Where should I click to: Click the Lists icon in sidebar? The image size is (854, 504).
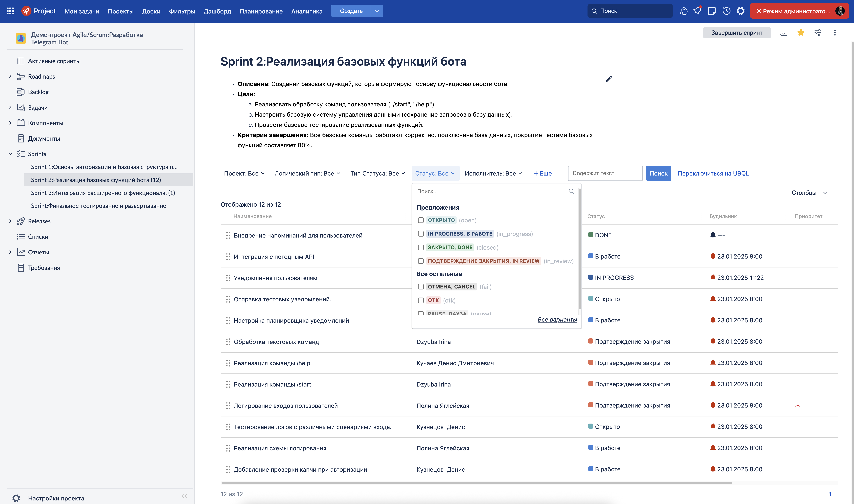[x=21, y=237]
